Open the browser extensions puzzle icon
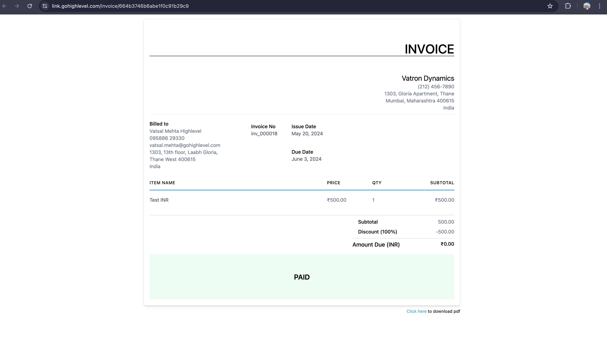607x364 pixels. (568, 6)
